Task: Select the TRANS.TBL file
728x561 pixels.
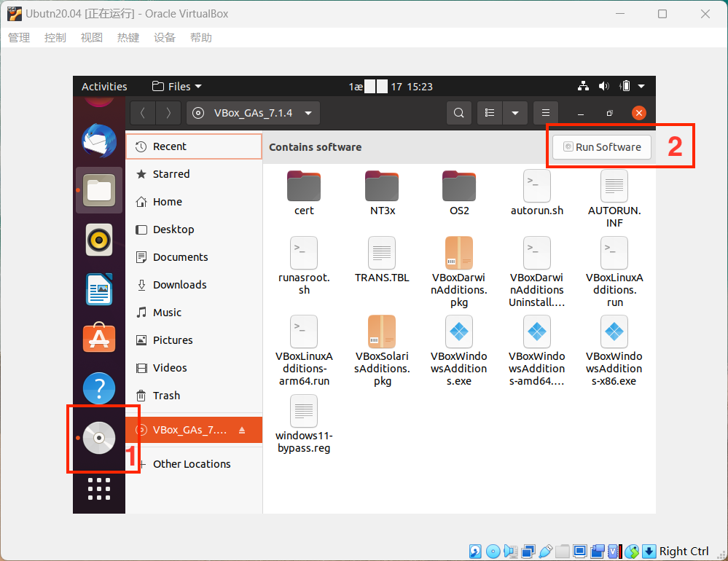Action: pyautogui.click(x=382, y=260)
